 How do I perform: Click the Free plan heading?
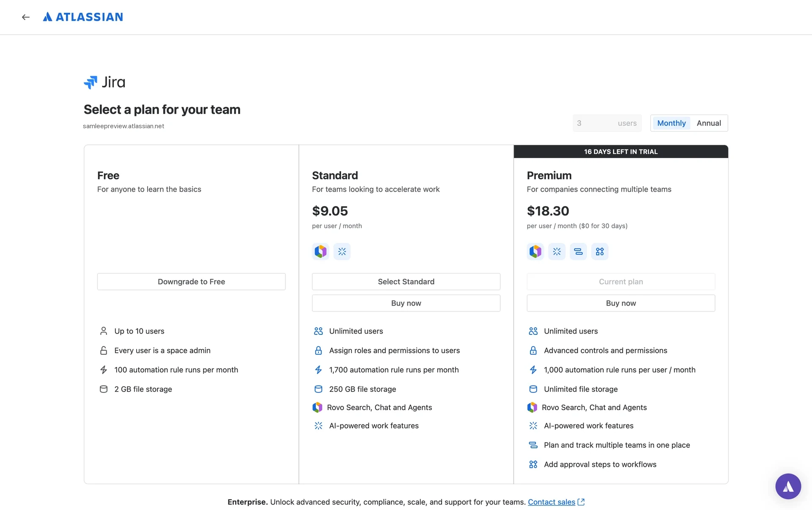[x=108, y=175]
